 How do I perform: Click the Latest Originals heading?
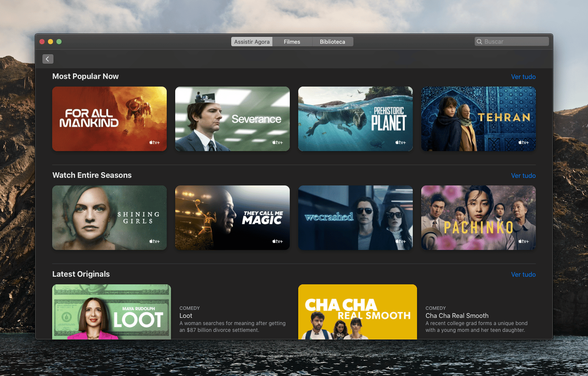81,274
